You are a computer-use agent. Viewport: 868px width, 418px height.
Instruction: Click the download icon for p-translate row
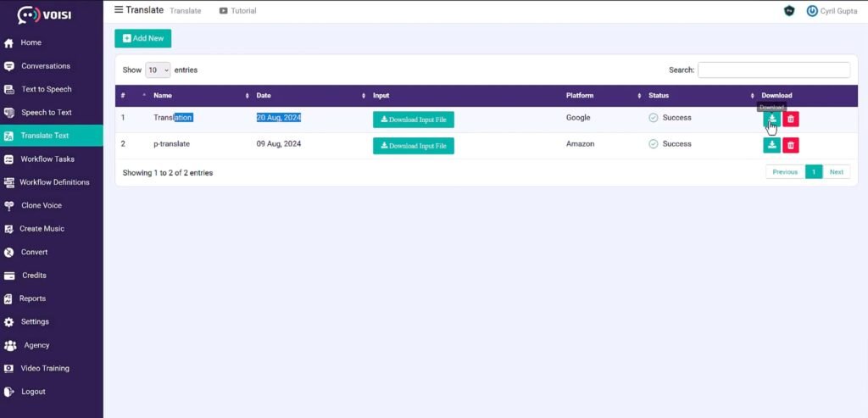tap(771, 146)
